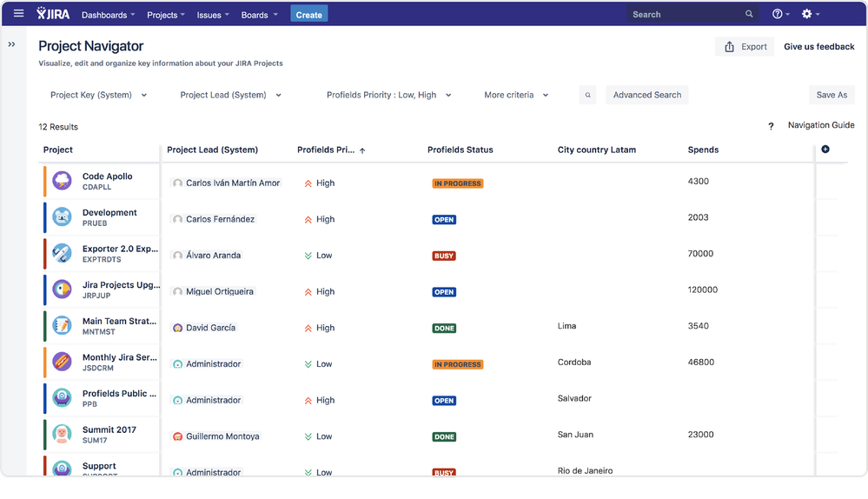Click the Create button
The image size is (868, 499).
[309, 15]
